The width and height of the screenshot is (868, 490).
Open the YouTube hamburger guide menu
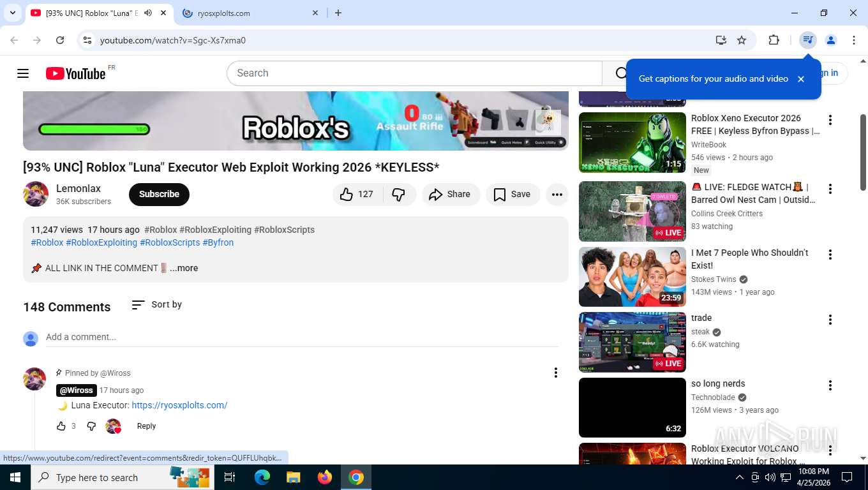[23, 73]
